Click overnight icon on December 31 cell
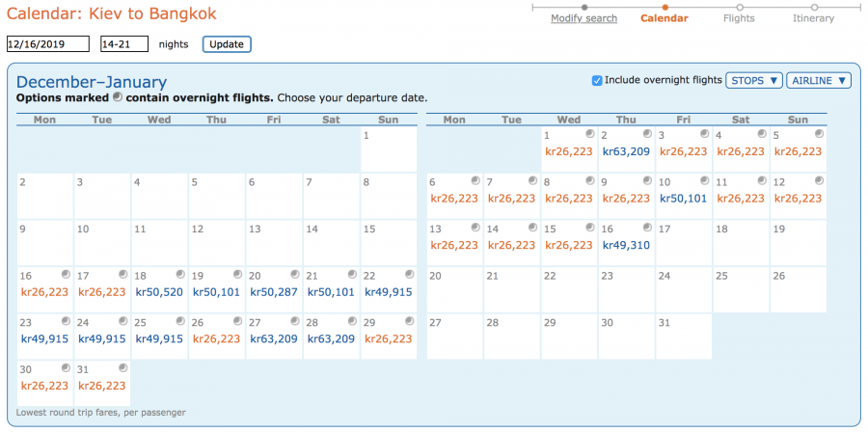This screenshot has width=868, height=432. [x=123, y=368]
